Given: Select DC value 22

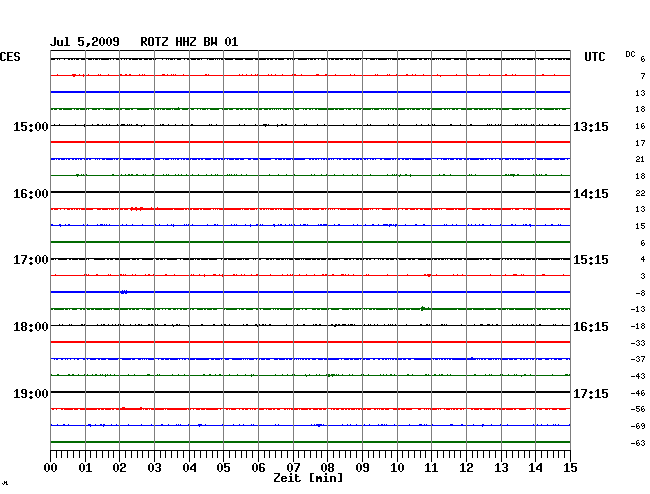Looking at the screenshot, I should 640,193.
